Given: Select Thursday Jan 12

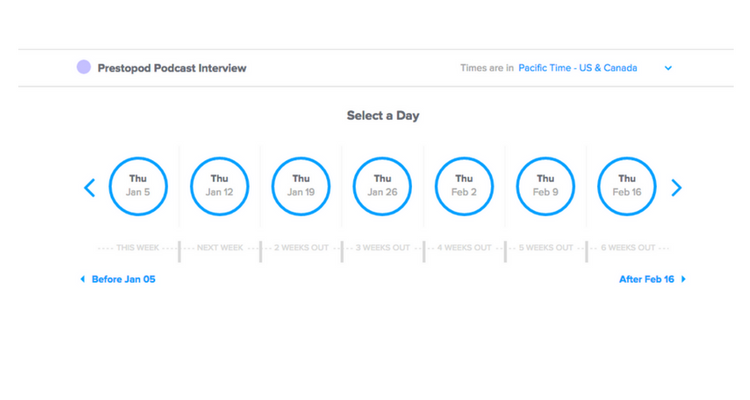Looking at the screenshot, I should (x=219, y=187).
